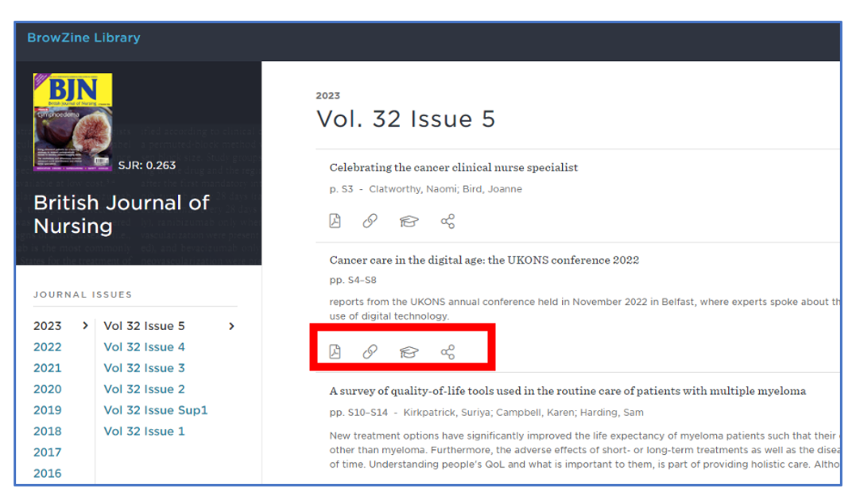Cite the Cancer care in the digital age article
This screenshot has height=504, width=860.
coord(409,351)
